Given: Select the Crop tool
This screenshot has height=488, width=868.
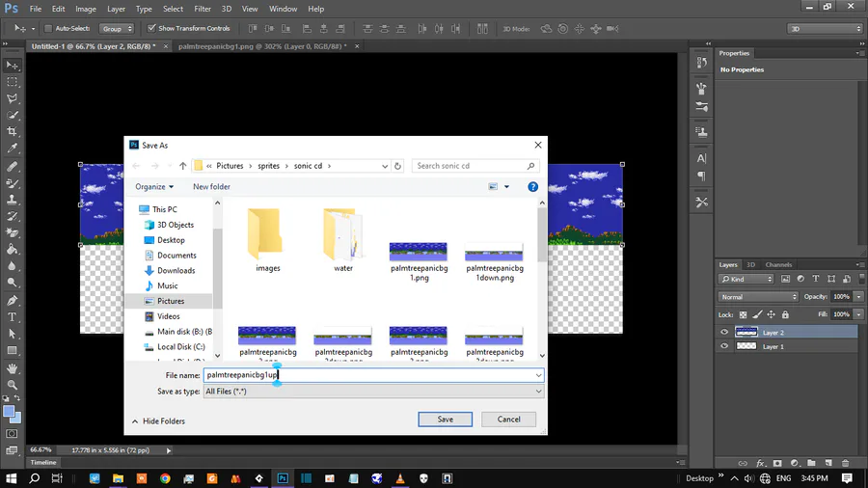Looking at the screenshot, I should click(13, 132).
